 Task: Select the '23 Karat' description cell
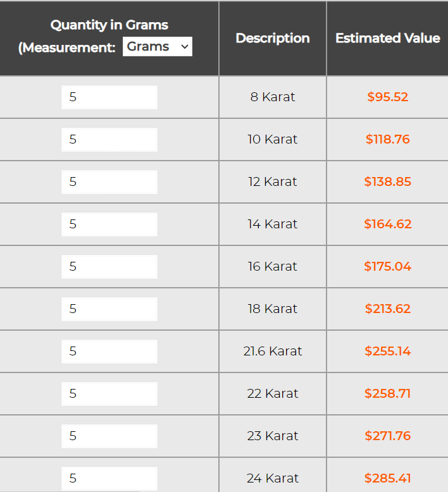pyautogui.click(x=273, y=436)
